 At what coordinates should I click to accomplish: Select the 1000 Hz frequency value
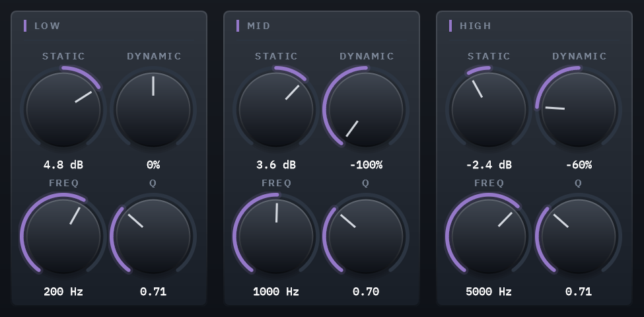[x=276, y=292]
